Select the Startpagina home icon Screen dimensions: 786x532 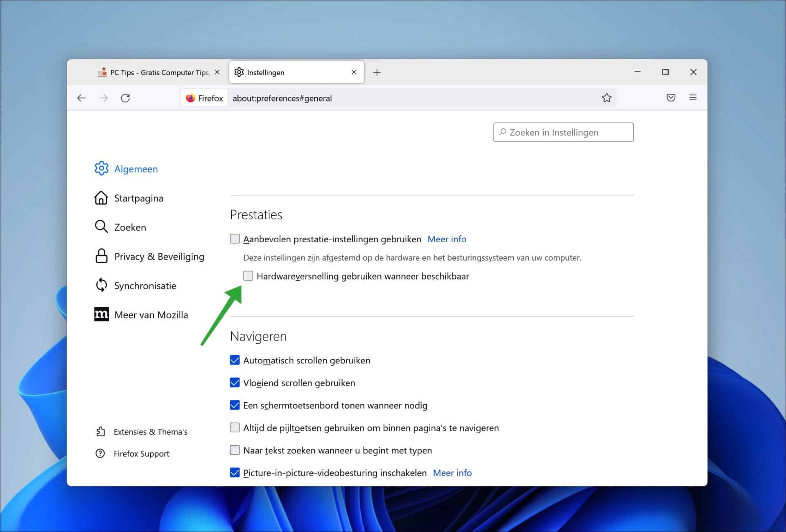[x=101, y=198]
